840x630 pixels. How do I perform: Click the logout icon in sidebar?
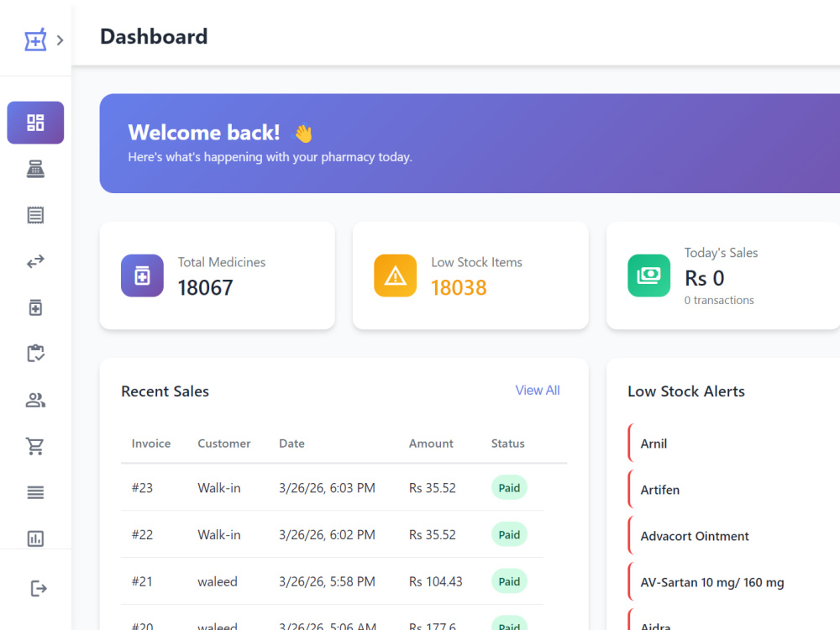[38, 588]
